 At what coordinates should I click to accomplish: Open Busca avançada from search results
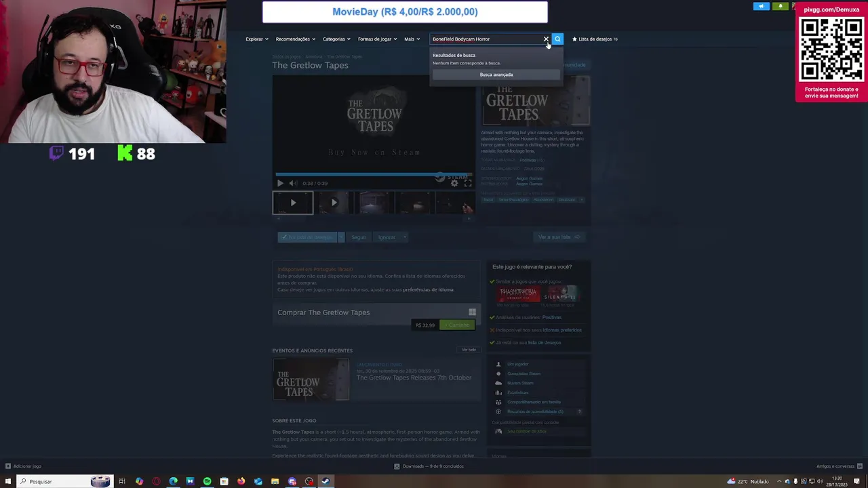(496, 75)
